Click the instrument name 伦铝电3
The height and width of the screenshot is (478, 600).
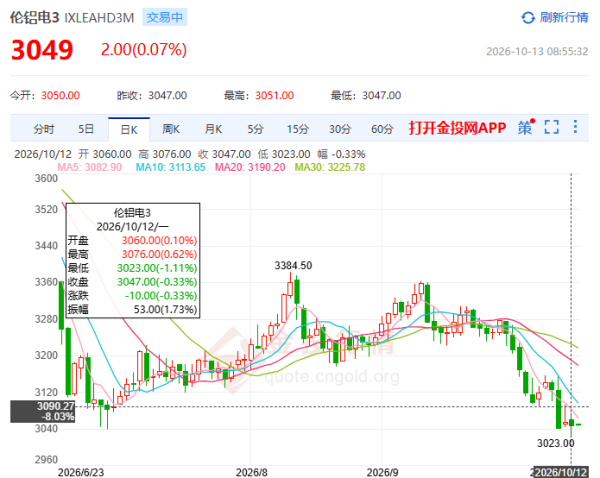pyautogui.click(x=34, y=18)
